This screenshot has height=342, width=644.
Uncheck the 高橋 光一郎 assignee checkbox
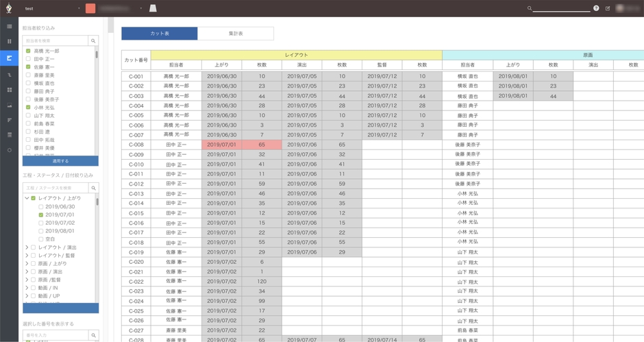(28, 51)
